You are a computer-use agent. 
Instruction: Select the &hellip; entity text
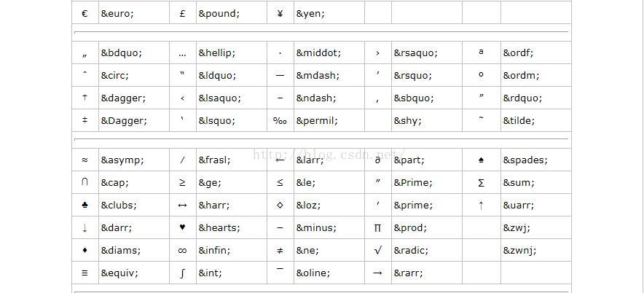pos(217,53)
